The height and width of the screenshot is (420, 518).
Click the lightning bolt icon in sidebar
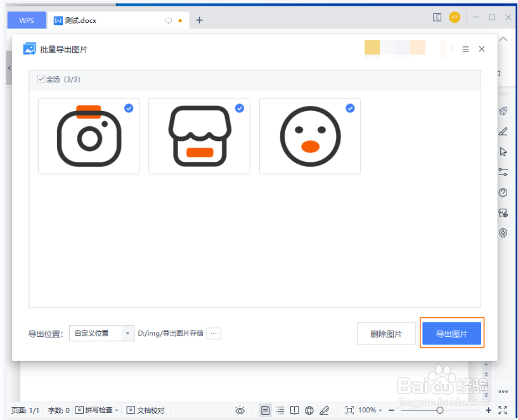coord(503,233)
